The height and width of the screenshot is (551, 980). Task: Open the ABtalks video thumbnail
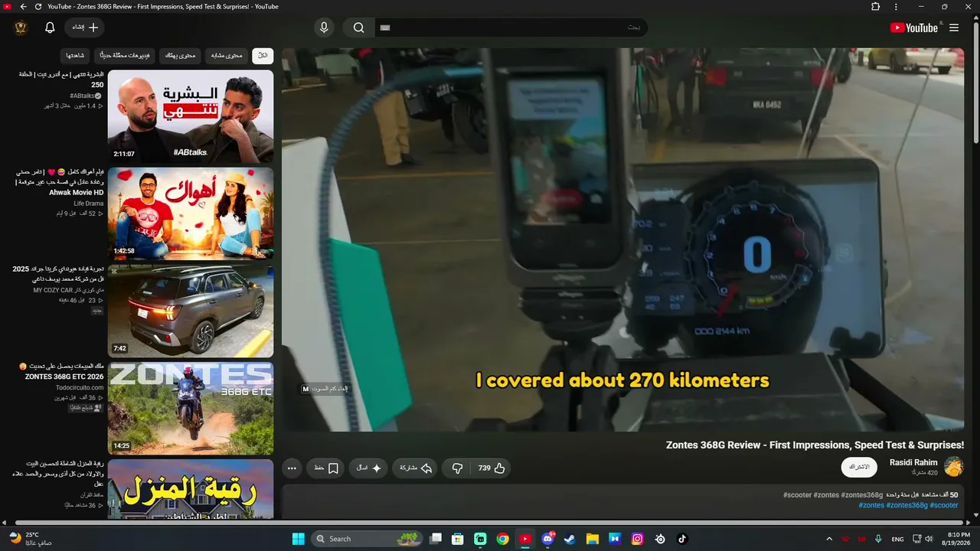pyautogui.click(x=191, y=116)
